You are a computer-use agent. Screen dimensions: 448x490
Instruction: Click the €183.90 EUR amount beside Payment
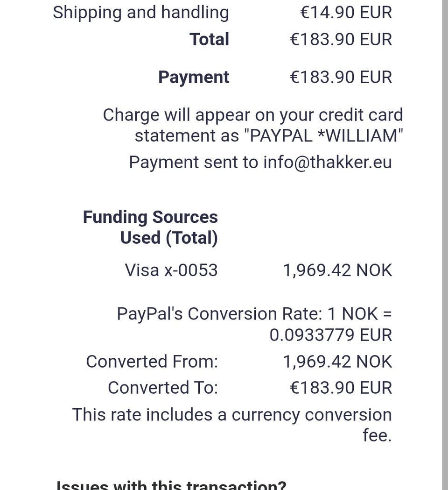click(x=341, y=77)
